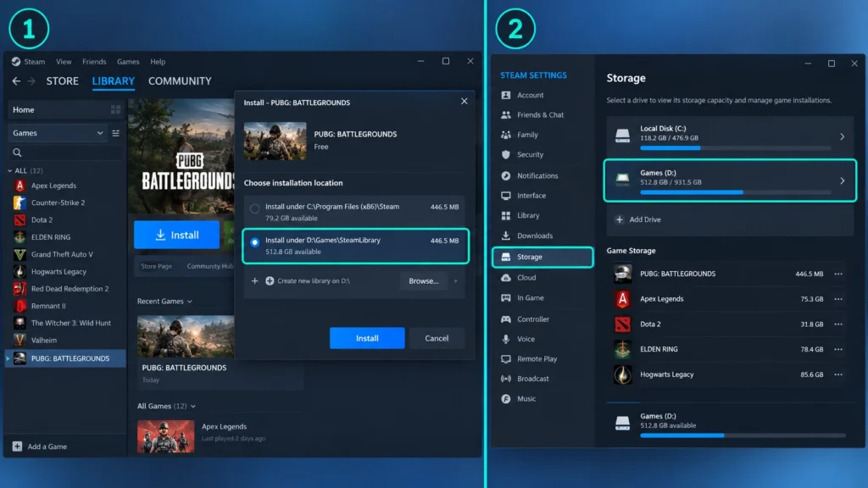Click into the library search field

(x=66, y=152)
